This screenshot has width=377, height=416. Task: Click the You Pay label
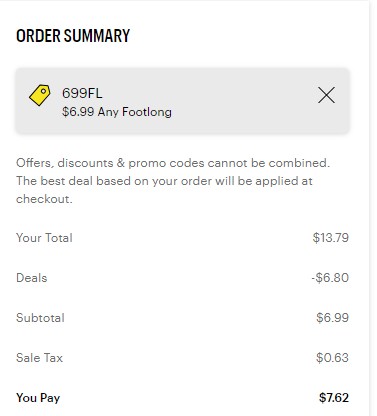38,398
